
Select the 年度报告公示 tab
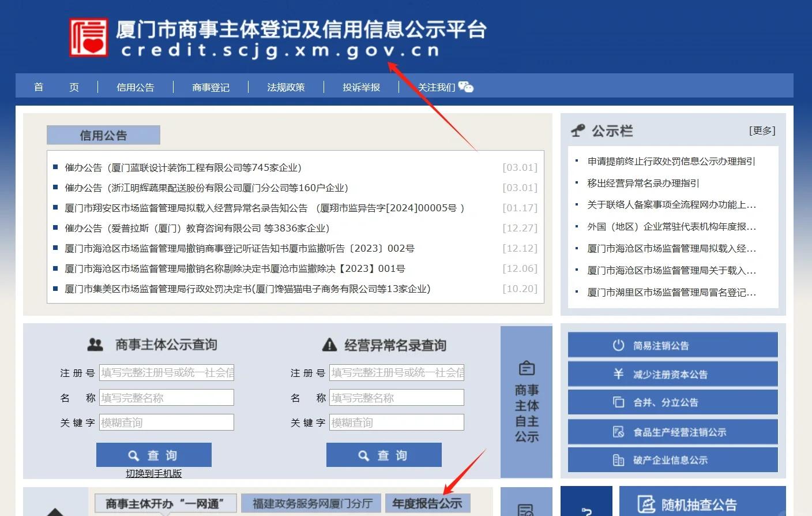427,503
